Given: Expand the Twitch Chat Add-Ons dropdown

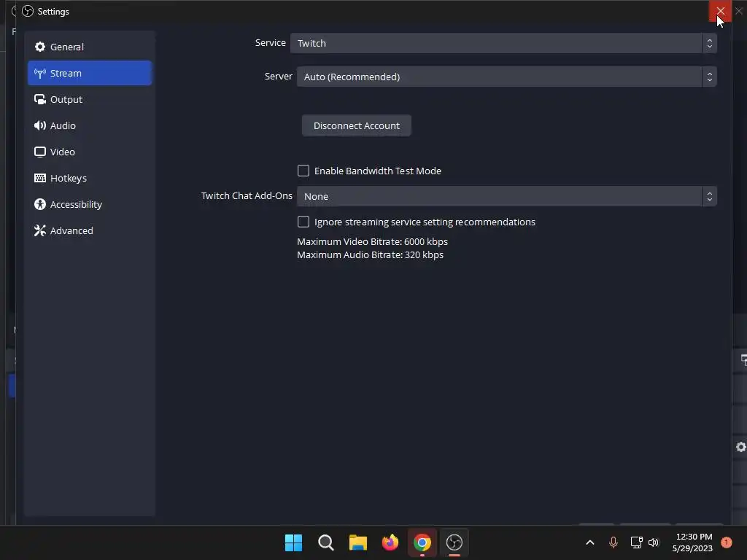Looking at the screenshot, I should click(x=507, y=196).
